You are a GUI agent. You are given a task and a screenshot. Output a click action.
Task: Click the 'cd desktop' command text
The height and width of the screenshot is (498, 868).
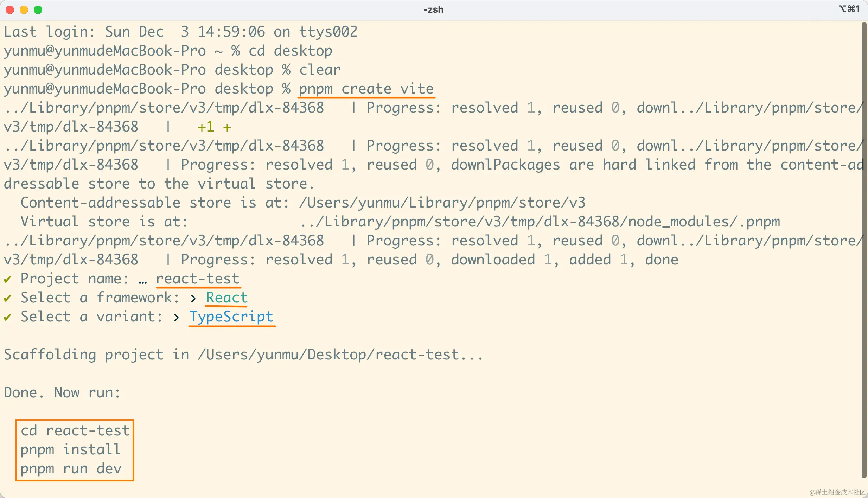(290, 51)
